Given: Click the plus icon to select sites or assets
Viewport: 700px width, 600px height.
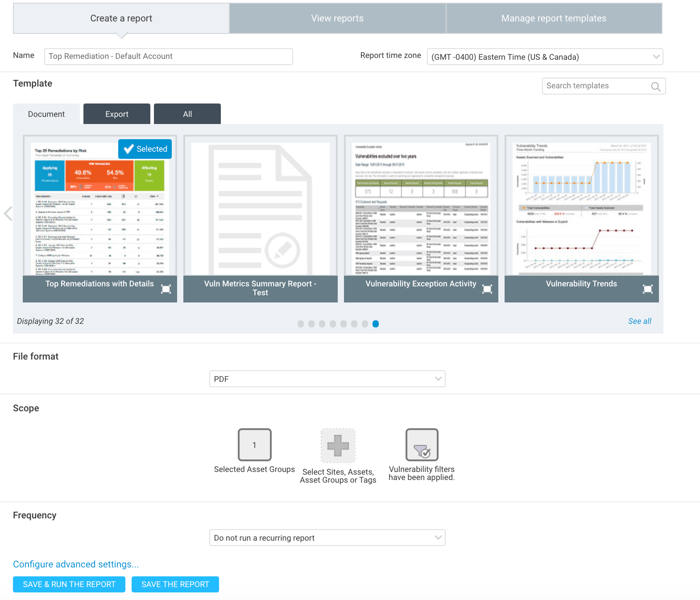Looking at the screenshot, I should (x=338, y=445).
